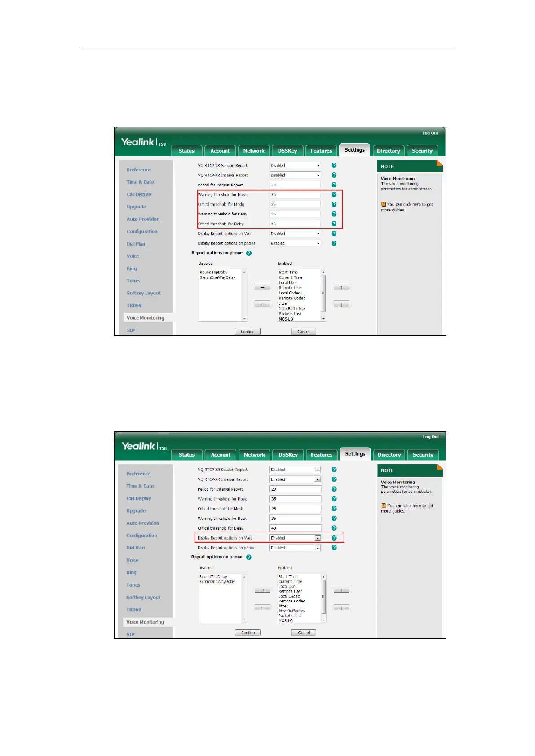Click help icon for Display Report options on Web, lower screenshot

pos(334,538)
